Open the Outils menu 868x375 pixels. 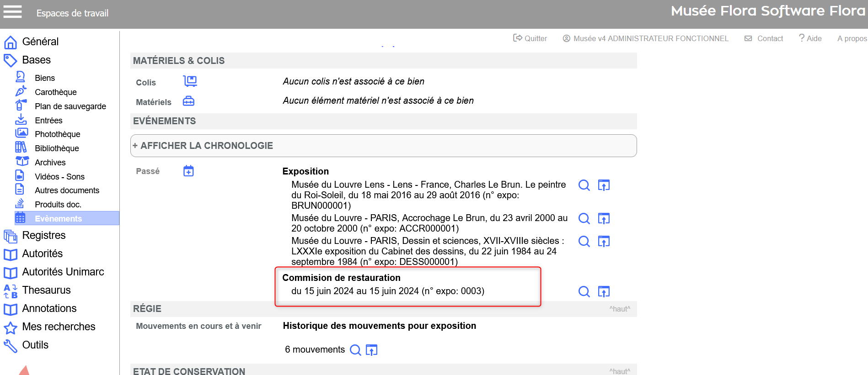pyautogui.click(x=35, y=345)
